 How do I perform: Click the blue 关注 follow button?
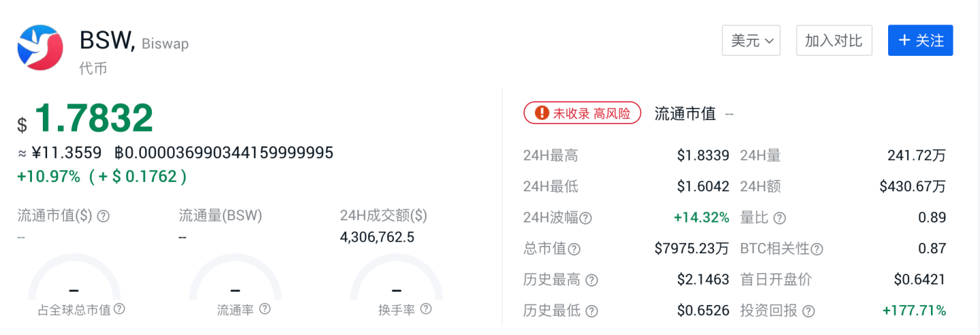tap(920, 41)
